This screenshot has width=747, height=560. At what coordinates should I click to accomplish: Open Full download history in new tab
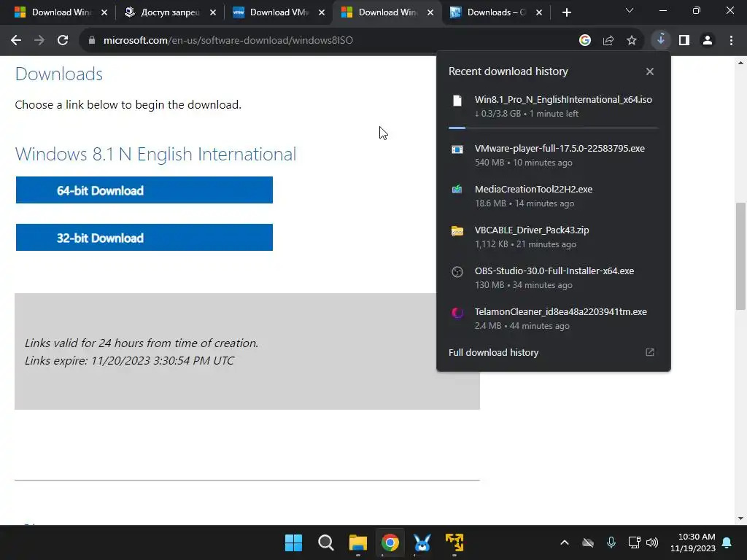pos(650,352)
